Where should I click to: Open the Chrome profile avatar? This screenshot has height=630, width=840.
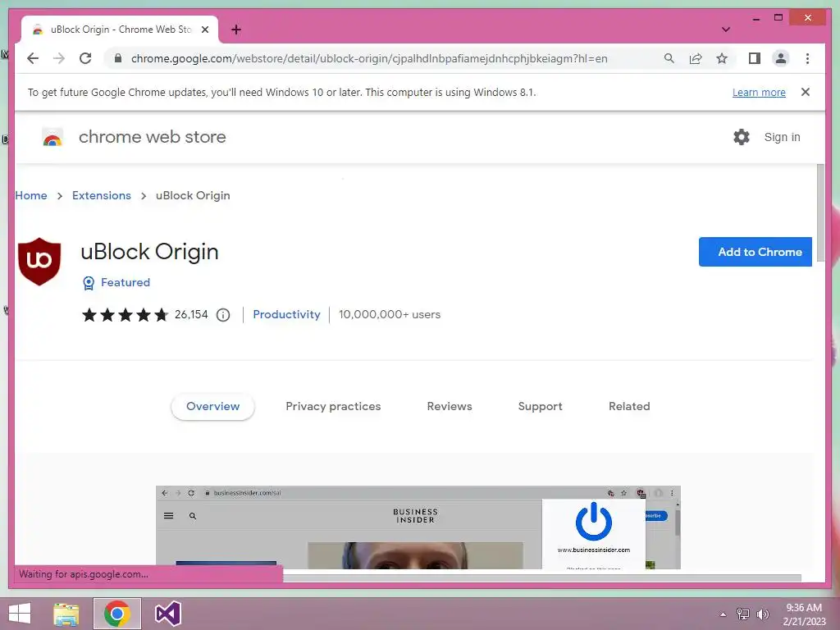click(781, 58)
